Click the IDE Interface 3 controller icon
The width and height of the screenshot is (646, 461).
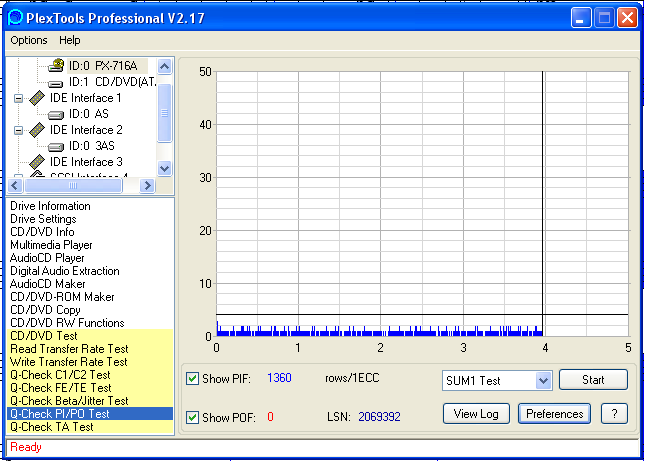click(37, 162)
